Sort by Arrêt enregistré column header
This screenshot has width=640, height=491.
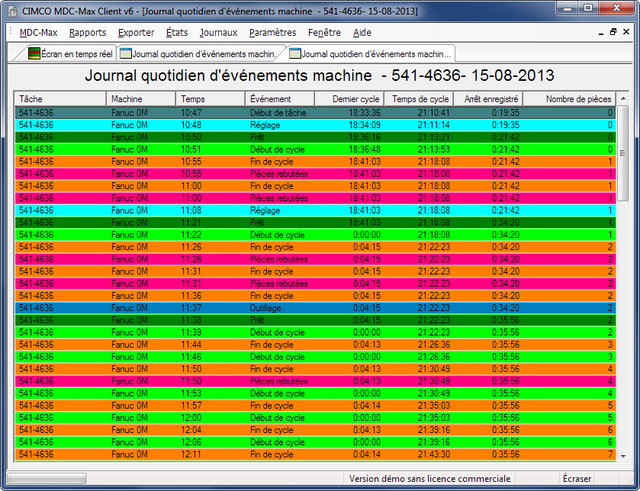tap(488, 99)
